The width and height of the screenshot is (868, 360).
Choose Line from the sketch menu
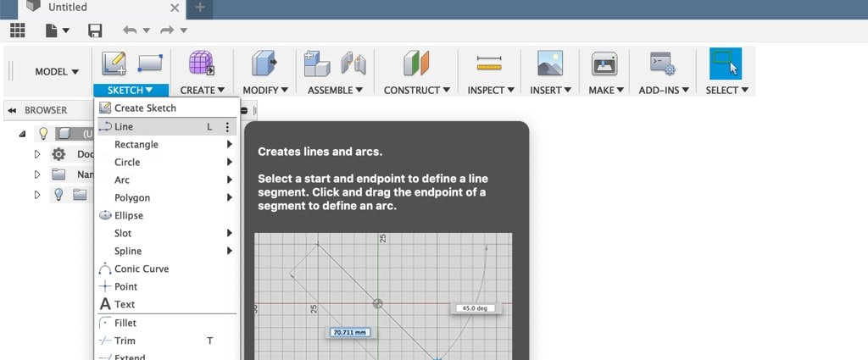[x=167, y=127]
